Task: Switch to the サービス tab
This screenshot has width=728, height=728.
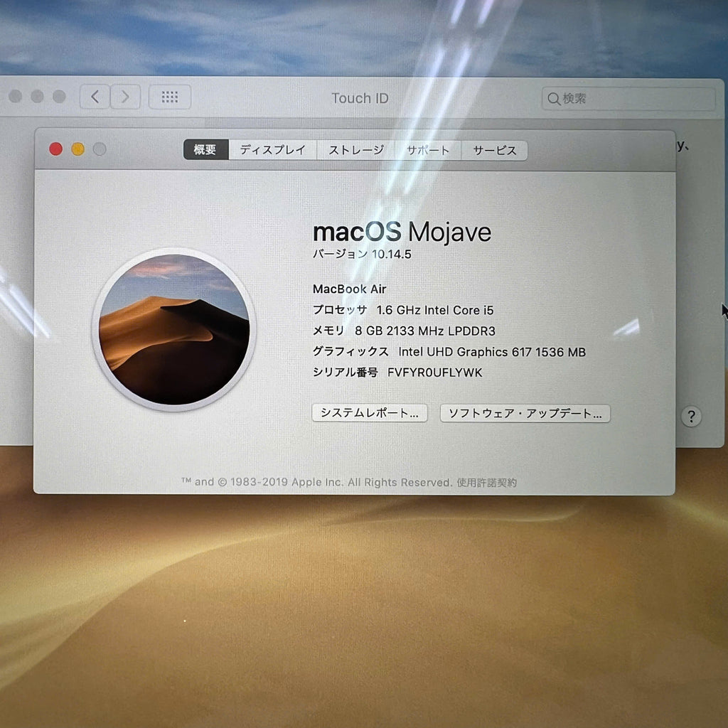Action: 495,151
